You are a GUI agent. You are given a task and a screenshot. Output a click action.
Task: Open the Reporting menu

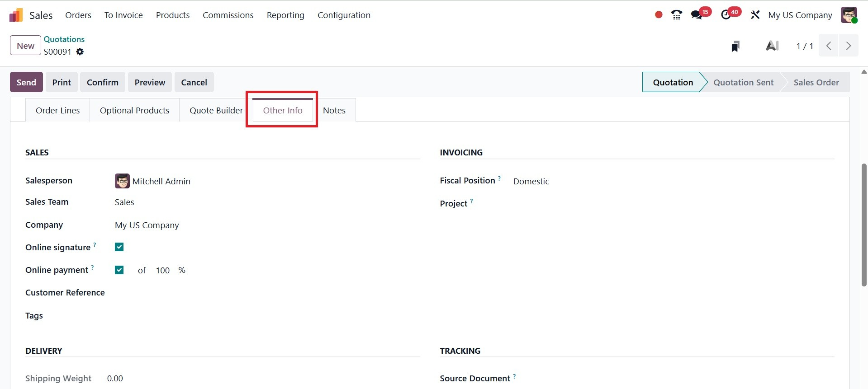[x=285, y=15]
